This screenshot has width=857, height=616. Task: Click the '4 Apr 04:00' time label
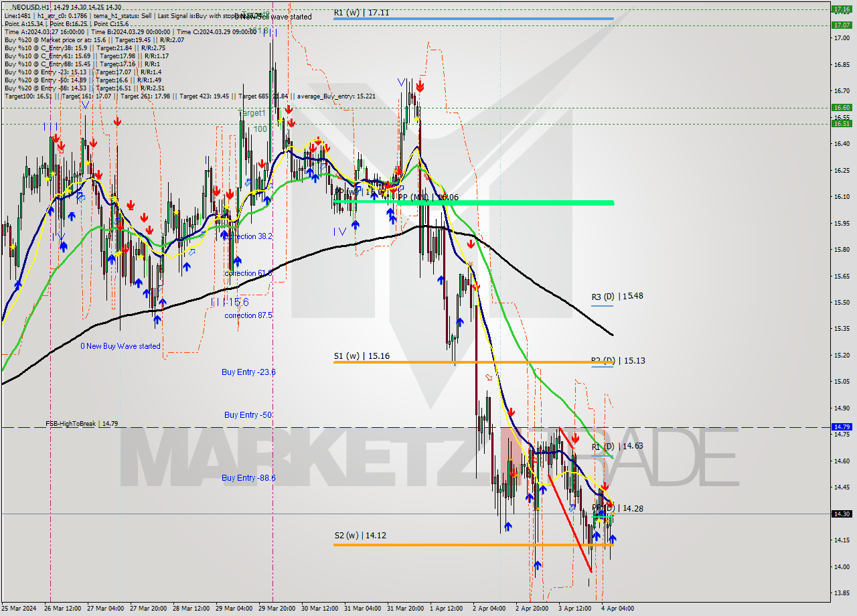[618, 609]
